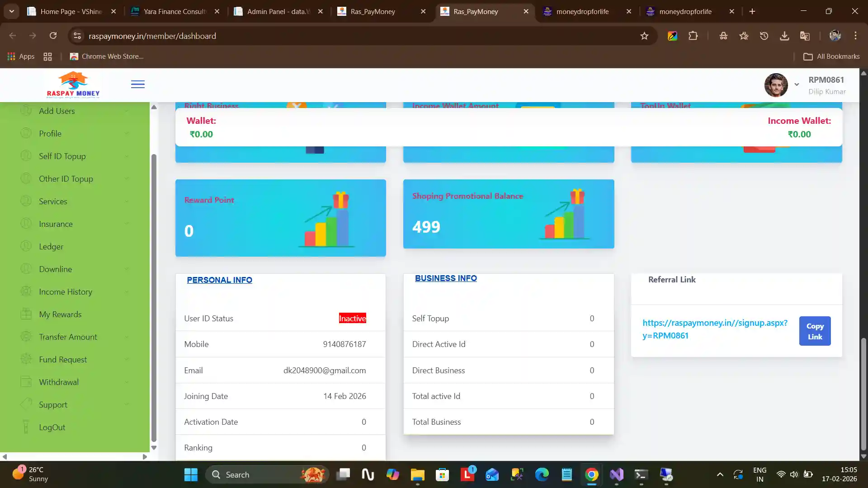Open Ledger in the sidebar
This screenshot has width=868, height=488.
[x=51, y=246]
